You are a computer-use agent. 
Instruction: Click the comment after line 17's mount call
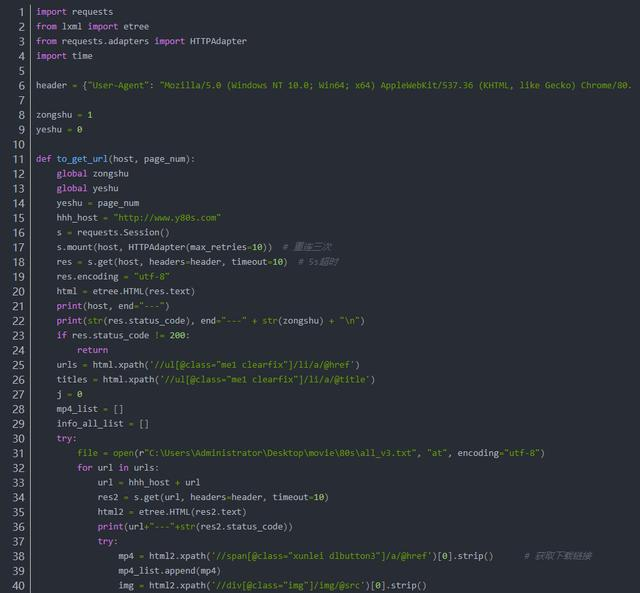307,247
